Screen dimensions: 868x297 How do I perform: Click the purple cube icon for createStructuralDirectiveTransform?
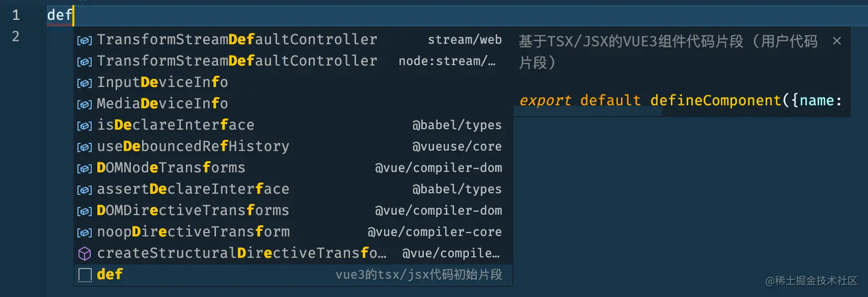84,253
